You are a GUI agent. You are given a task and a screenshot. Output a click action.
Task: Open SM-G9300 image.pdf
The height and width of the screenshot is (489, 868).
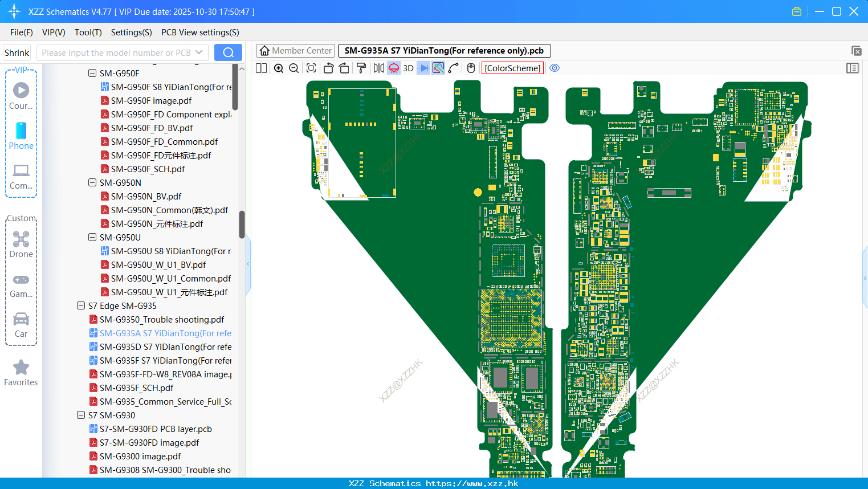tap(140, 456)
